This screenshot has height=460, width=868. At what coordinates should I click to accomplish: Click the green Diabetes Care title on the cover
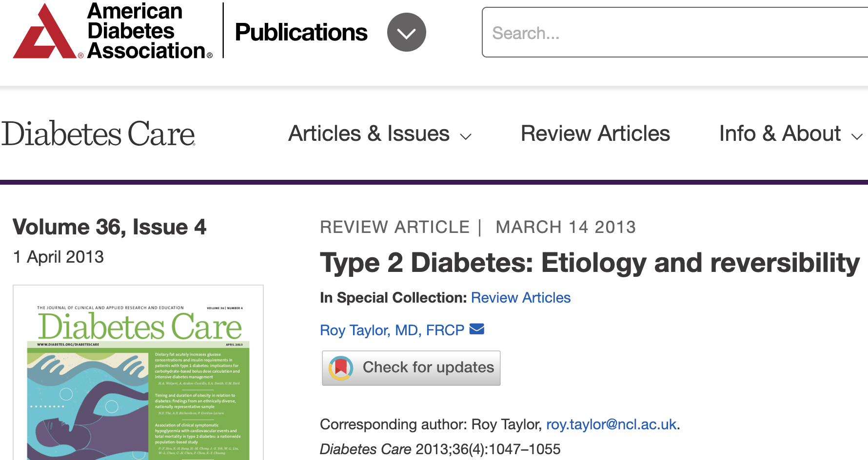tap(140, 326)
